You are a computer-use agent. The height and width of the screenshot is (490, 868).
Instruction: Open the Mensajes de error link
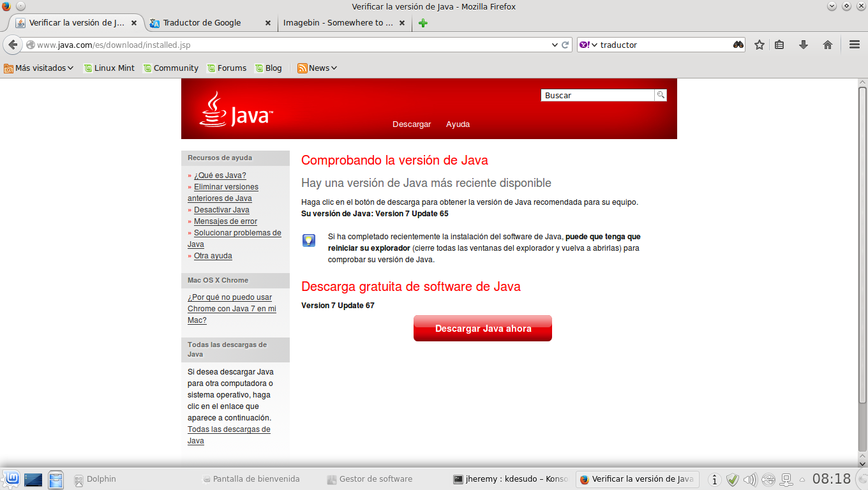(x=225, y=221)
